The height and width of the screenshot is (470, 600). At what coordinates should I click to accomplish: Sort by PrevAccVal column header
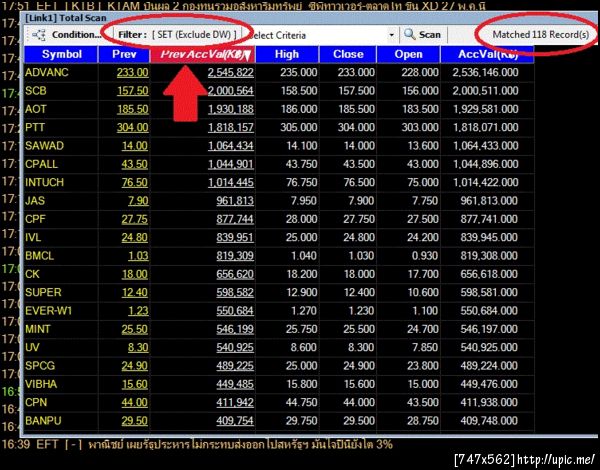[203, 54]
